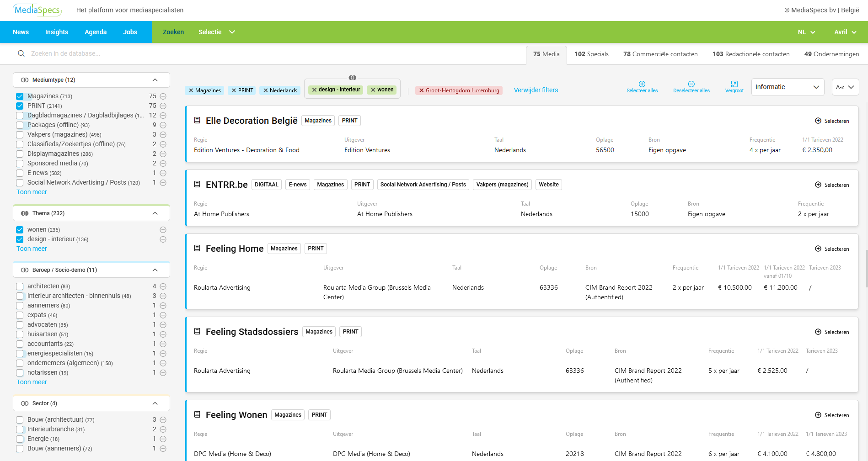This screenshot has height=461, width=868.
Task: Click the Feeling Stadsdossiers document icon
Action: [197, 331]
